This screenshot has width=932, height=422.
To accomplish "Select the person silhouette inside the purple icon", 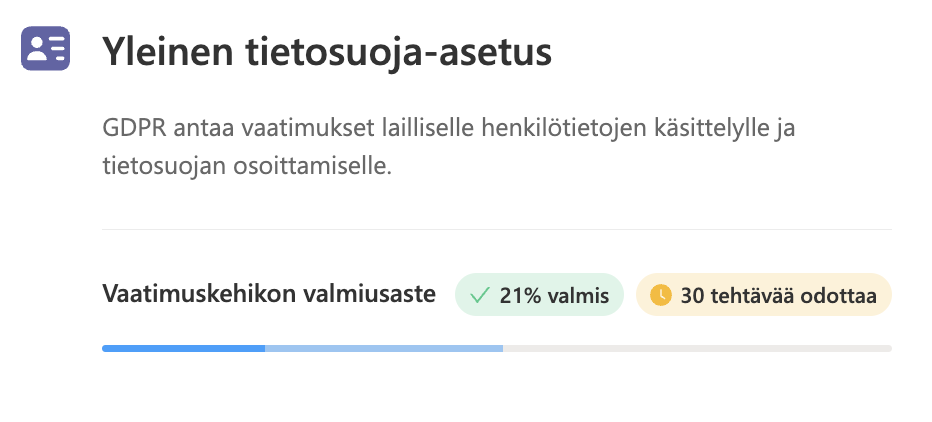I will [x=37, y=48].
